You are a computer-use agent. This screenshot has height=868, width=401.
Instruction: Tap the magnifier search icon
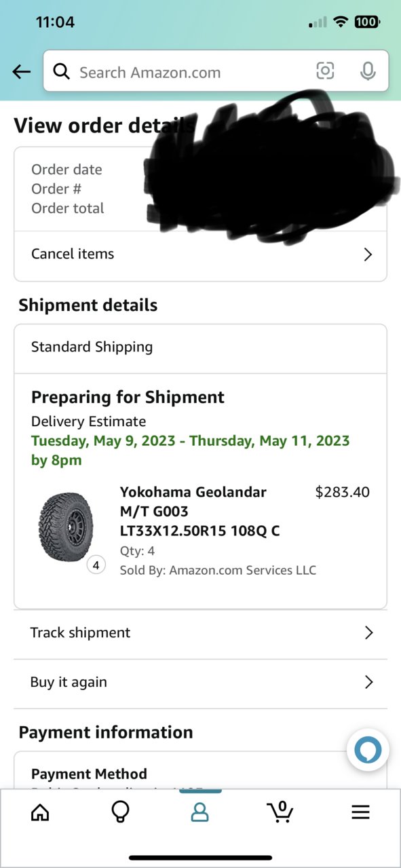coord(62,72)
